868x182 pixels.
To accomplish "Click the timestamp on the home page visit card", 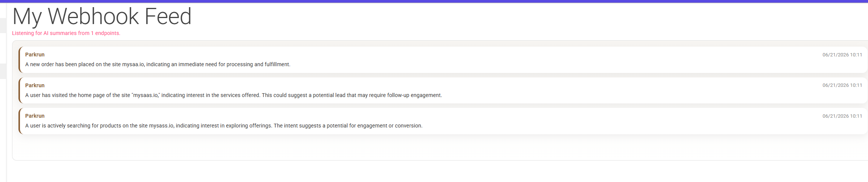I will (842, 85).
